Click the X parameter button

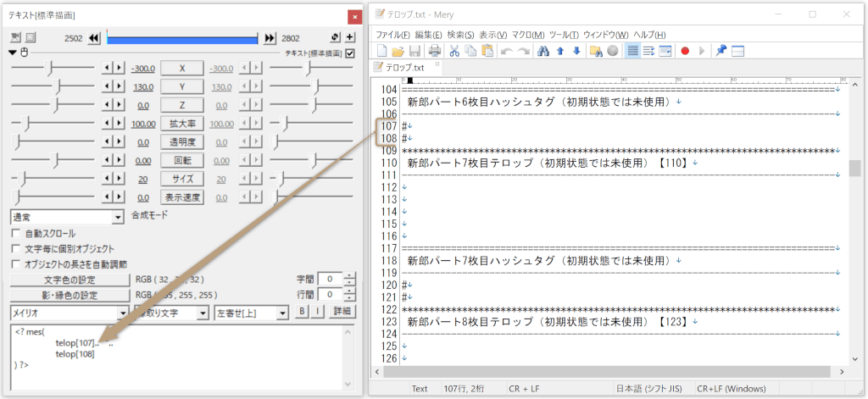click(x=182, y=69)
